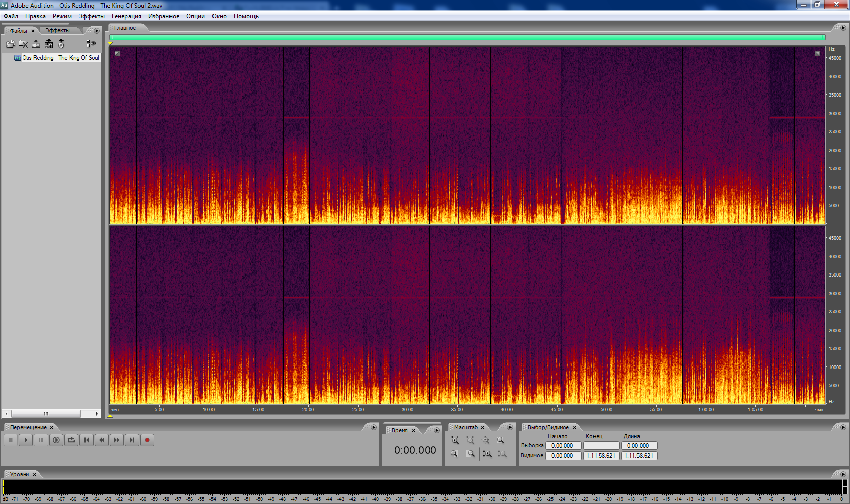Open the Окно menu
Image resolution: width=850 pixels, height=504 pixels.
click(x=219, y=16)
